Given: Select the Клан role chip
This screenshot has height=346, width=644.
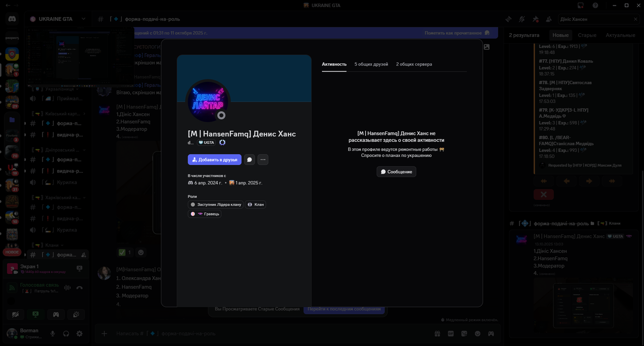Looking at the screenshot, I should tap(256, 205).
